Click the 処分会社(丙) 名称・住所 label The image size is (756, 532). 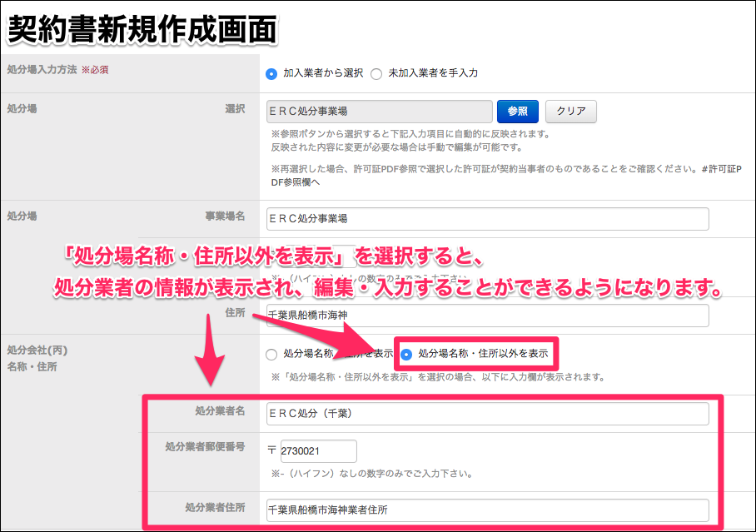click(34, 357)
